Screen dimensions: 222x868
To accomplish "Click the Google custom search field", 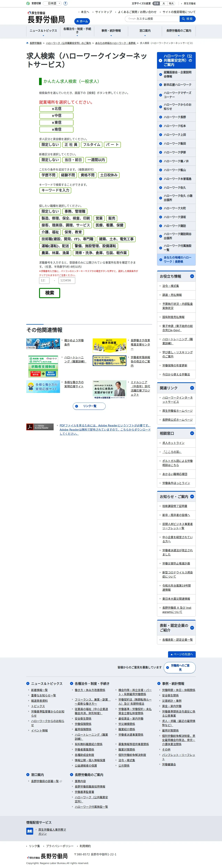I will click(x=152, y=19).
